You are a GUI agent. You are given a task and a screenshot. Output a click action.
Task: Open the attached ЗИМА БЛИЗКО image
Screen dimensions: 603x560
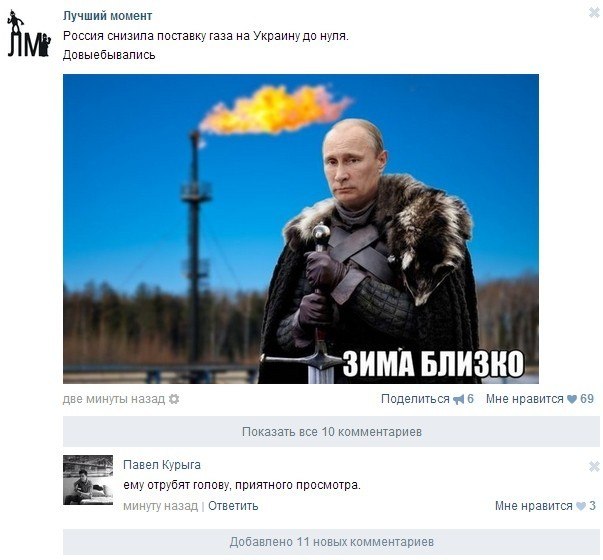[x=301, y=229]
